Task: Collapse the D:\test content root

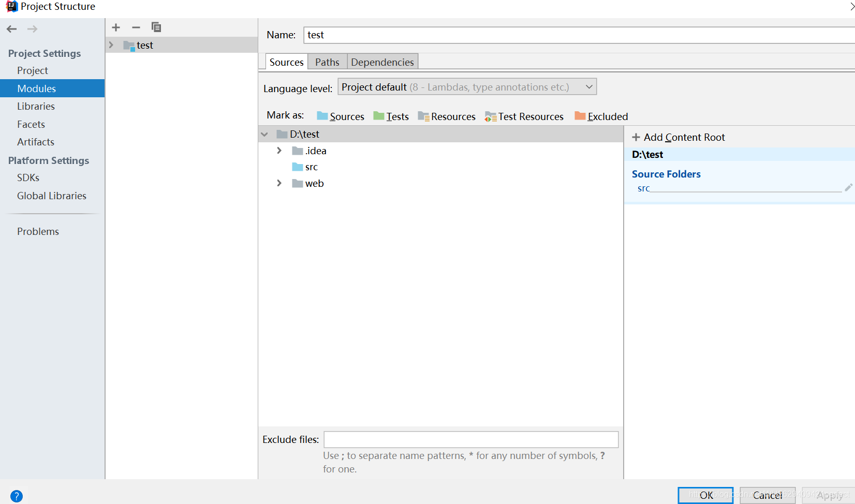Action: (x=264, y=134)
